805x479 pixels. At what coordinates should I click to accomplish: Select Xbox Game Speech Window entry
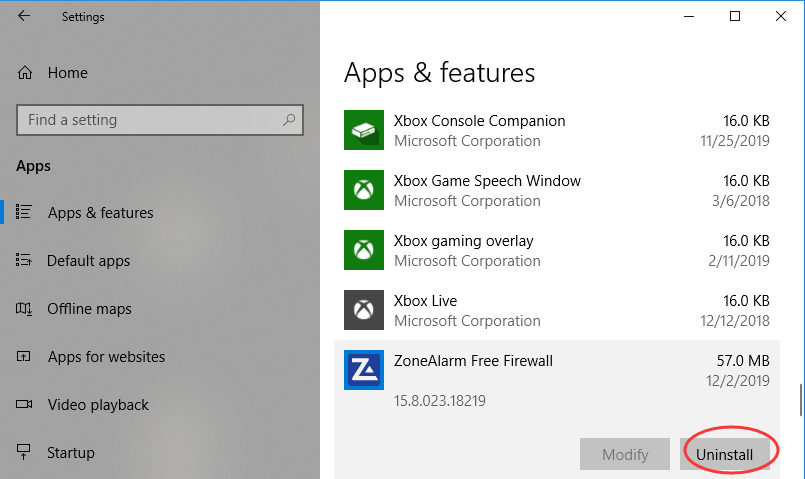tap(557, 190)
